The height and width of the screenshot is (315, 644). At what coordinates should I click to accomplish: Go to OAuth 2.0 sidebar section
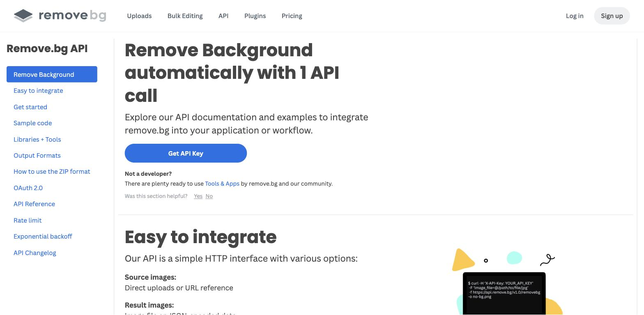[28, 188]
